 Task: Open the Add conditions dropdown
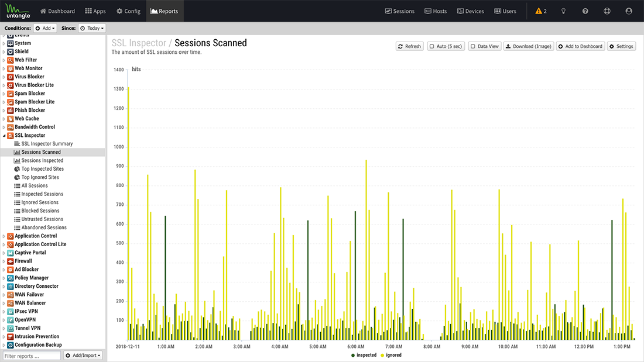pyautogui.click(x=44, y=28)
